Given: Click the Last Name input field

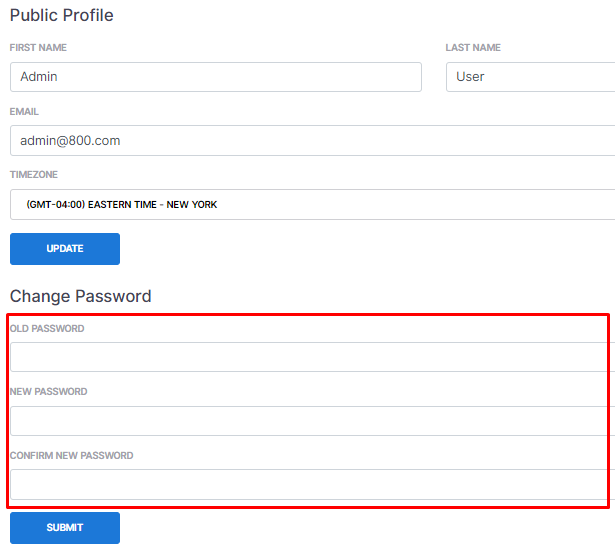Looking at the screenshot, I should (530, 77).
